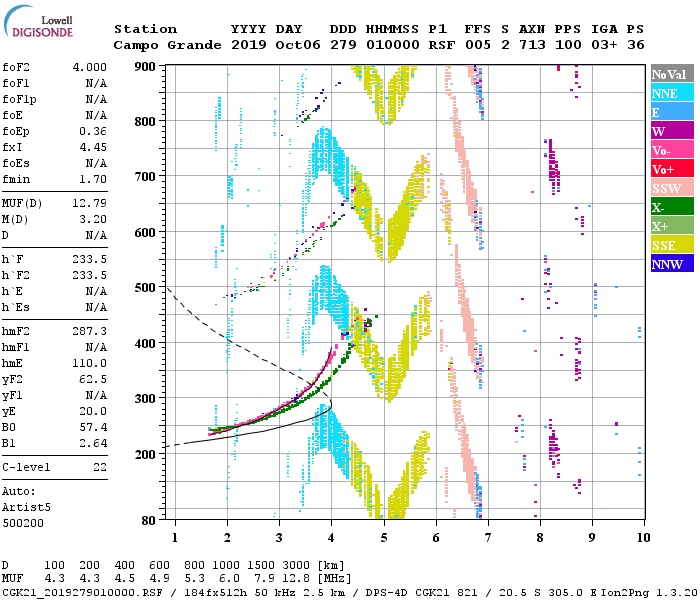Select the Vo- legend swatch
Viewport: 700px width, 600px height.
[x=671, y=150]
